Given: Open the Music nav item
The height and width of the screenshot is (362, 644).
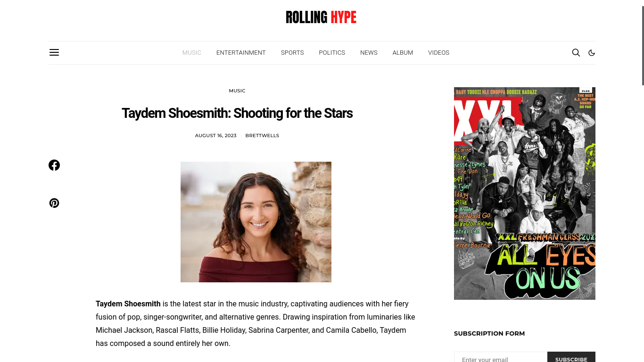Looking at the screenshot, I should click(192, 53).
